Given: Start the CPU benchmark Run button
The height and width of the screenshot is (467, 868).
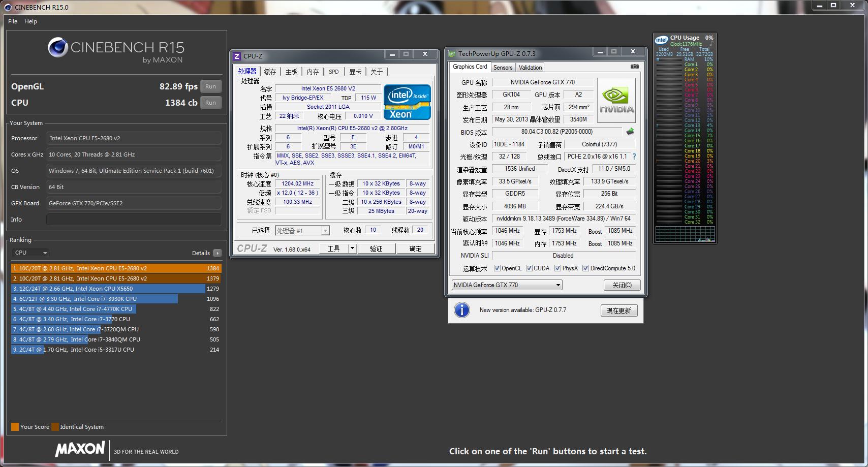Looking at the screenshot, I should click(211, 103).
